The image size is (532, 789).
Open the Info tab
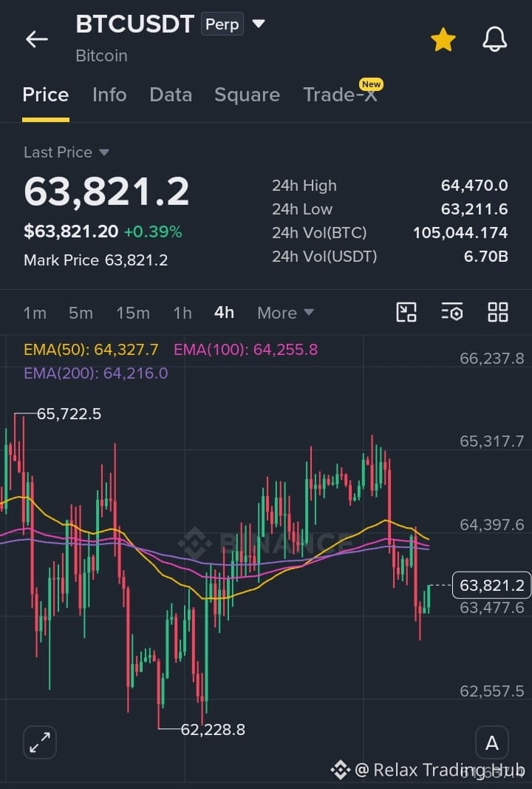[x=109, y=95]
